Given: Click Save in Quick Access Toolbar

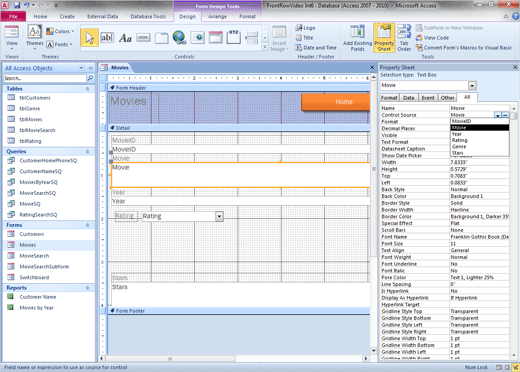Looking at the screenshot, I should click(x=17, y=5).
